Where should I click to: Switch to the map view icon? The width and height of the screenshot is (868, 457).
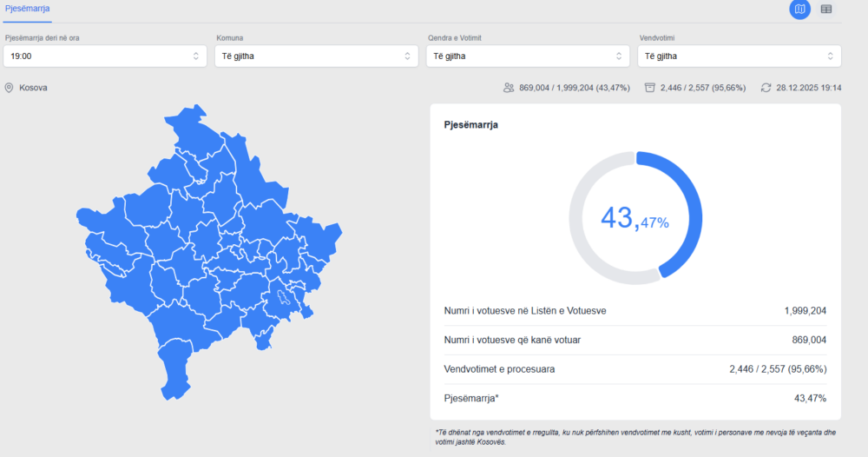pos(799,10)
